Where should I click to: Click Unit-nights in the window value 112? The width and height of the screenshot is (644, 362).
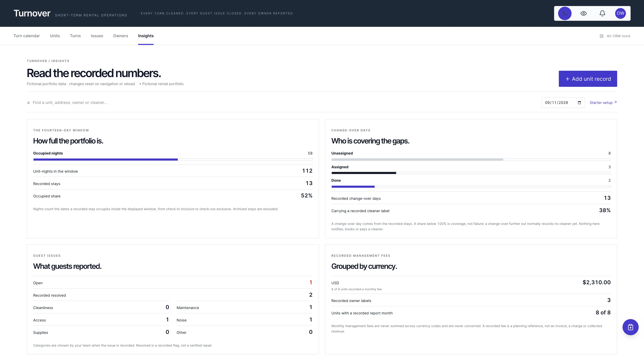click(307, 171)
